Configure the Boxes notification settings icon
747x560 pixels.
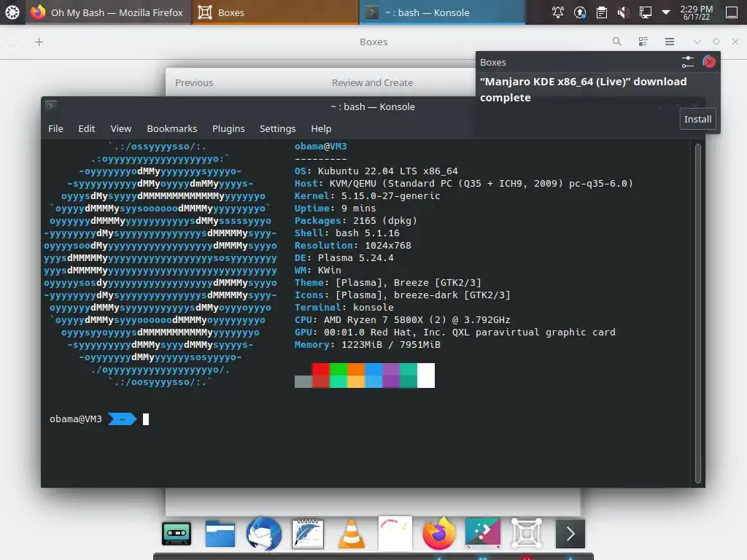(687, 62)
